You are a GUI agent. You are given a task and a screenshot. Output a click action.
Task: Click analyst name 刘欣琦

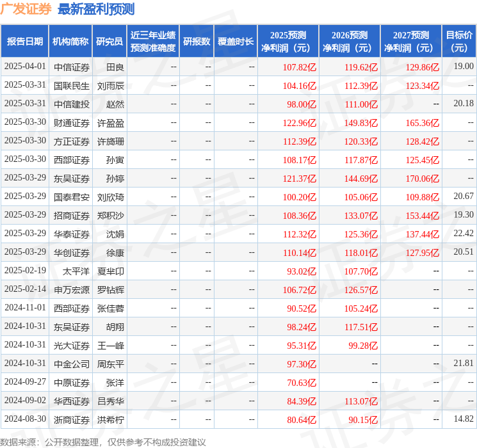(110, 197)
